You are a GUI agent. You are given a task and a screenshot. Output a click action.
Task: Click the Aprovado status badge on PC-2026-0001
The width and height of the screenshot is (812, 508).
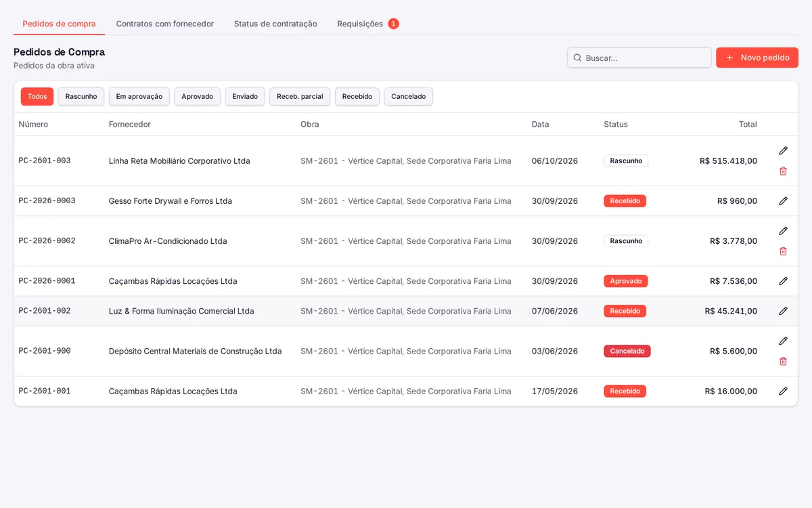(626, 281)
